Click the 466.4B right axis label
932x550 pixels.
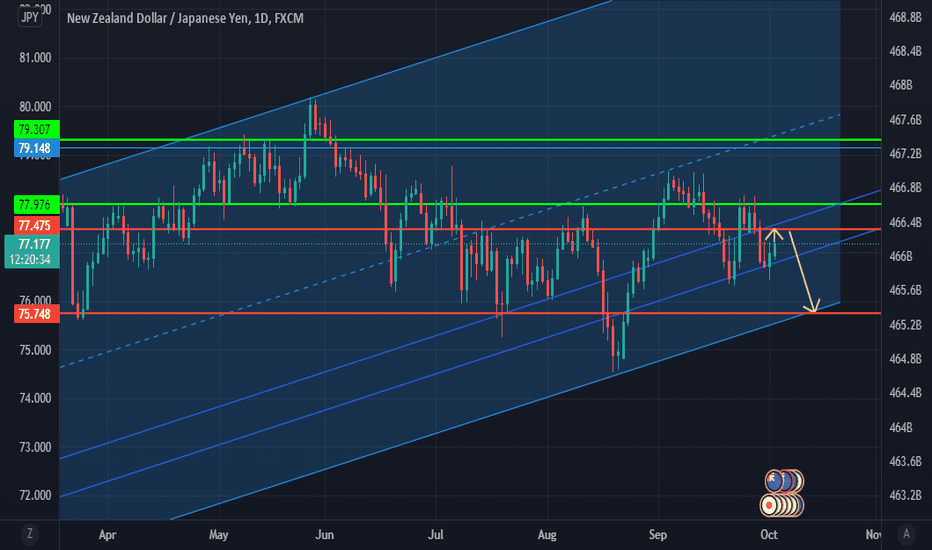(x=905, y=222)
